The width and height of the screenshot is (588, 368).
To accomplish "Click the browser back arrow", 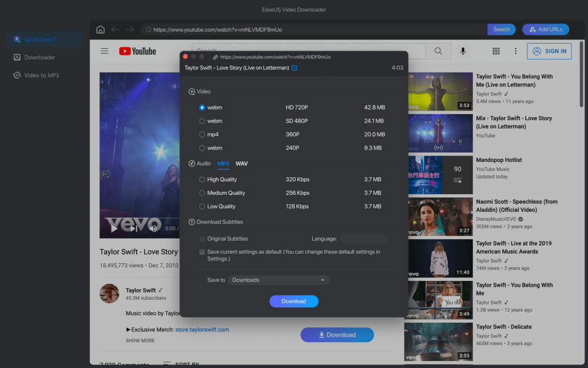I will point(115,29).
